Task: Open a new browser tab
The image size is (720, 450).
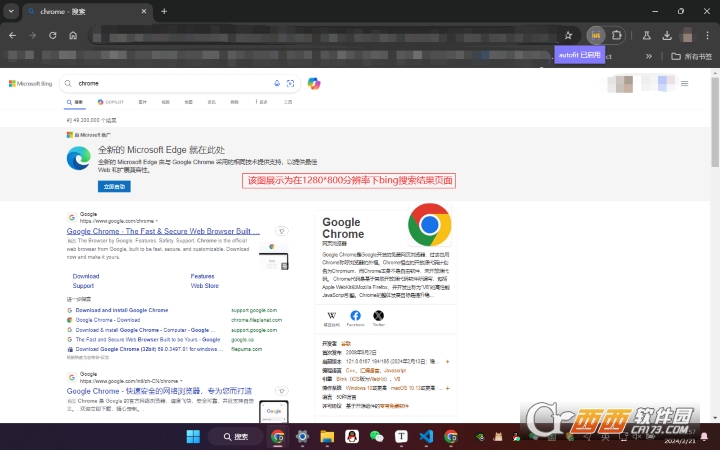Action: pos(164,11)
